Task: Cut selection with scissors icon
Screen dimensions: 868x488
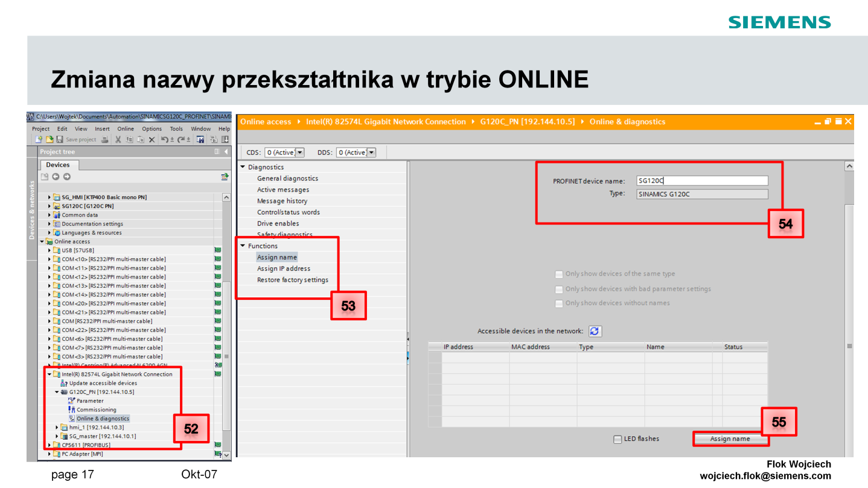Action: coord(118,139)
